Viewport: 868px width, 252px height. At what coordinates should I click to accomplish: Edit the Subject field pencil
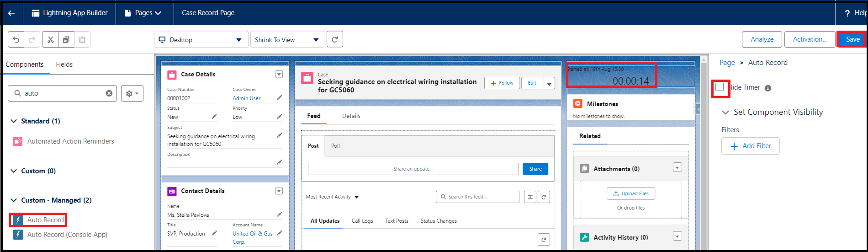[280, 135]
